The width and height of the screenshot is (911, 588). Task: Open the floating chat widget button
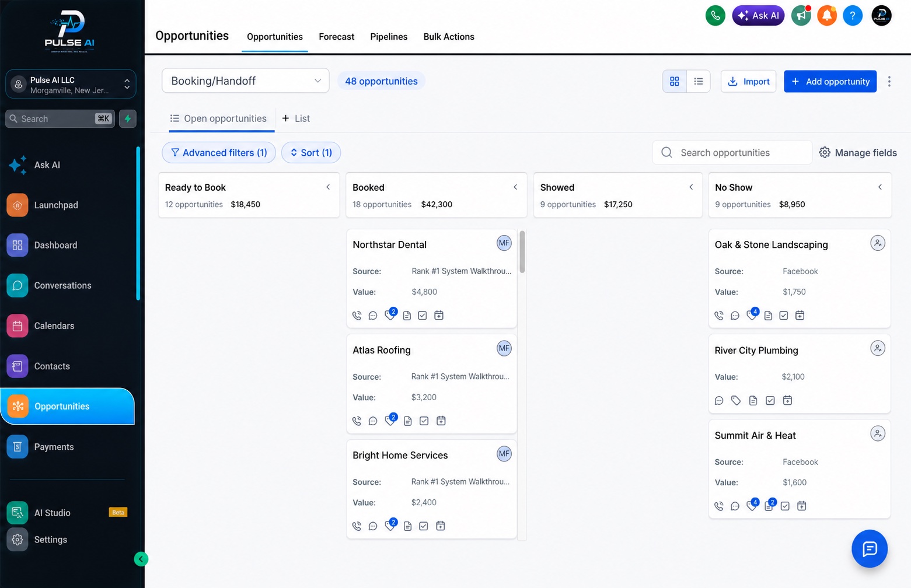(x=870, y=549)
